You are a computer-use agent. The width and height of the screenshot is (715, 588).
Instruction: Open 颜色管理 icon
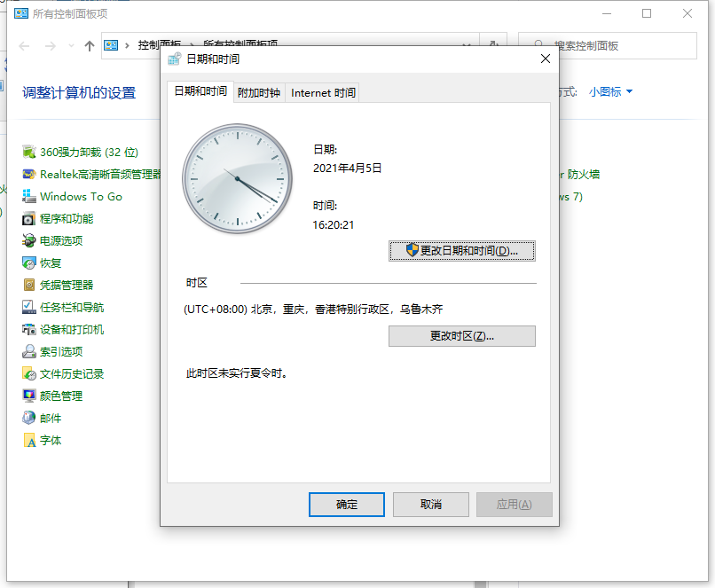coord(30,396)
